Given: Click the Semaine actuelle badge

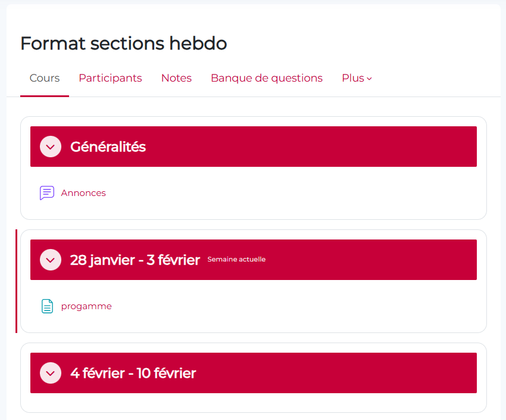Looking at the screenshot, I should coord(236,260).
